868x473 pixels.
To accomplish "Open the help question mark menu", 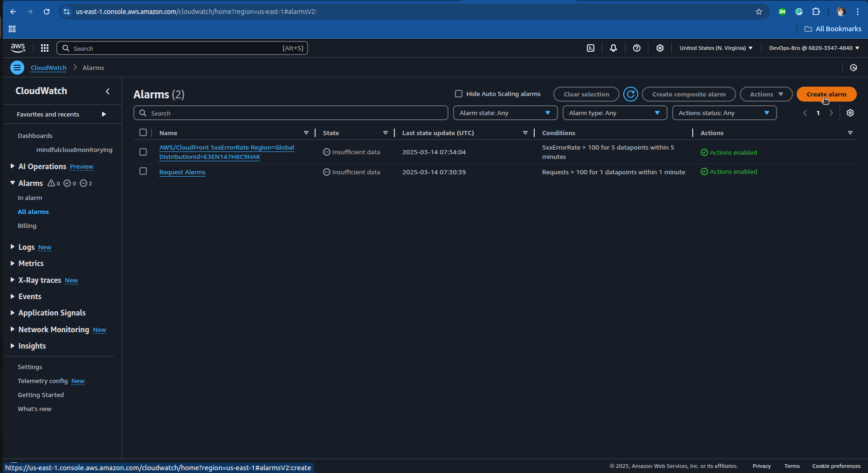I will coord(637,48).
